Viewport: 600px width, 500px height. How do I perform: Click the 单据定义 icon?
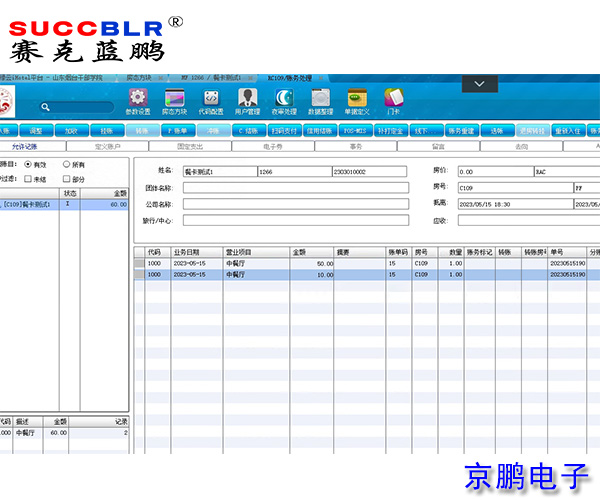(357, 98)
